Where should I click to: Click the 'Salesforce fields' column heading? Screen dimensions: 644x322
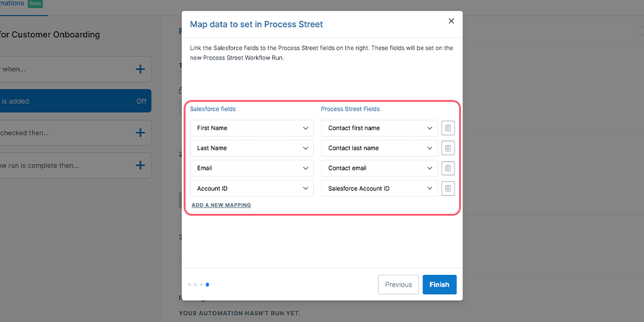[x=213, y=109]
